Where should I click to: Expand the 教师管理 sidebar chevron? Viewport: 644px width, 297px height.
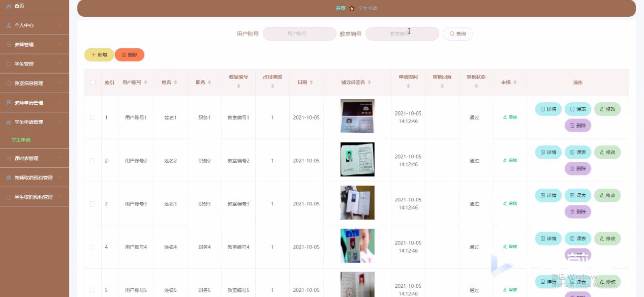60,44
